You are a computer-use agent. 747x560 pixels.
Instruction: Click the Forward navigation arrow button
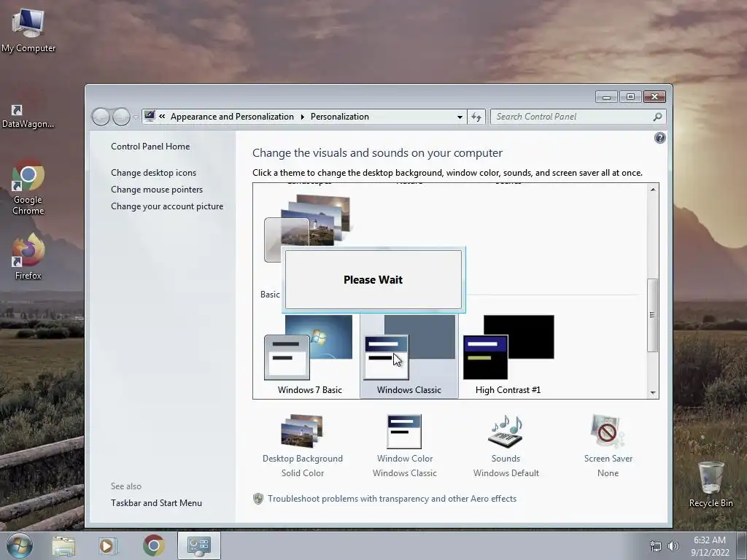(121, 117)
